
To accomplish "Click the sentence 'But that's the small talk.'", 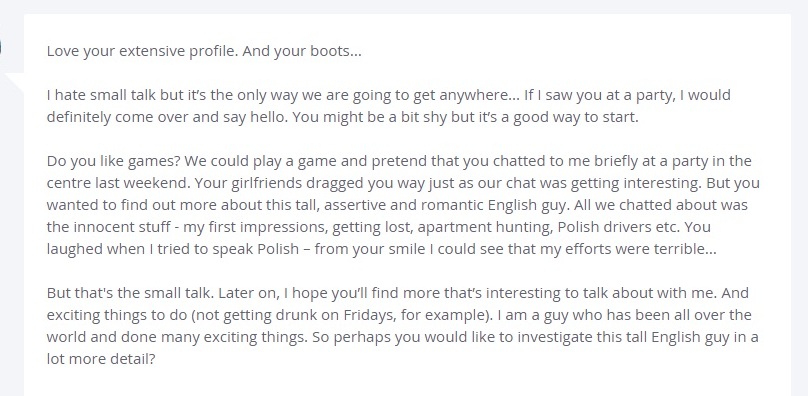I will pos(130,293).
